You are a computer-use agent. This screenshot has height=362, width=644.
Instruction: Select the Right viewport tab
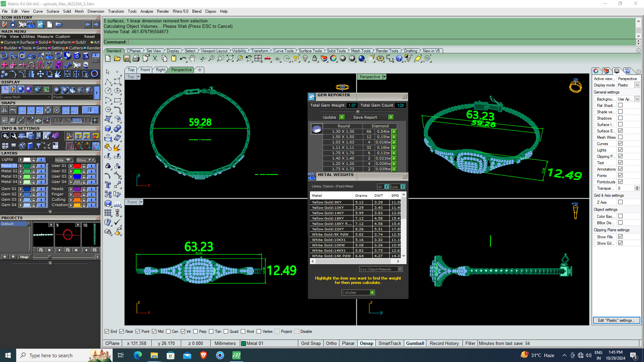pyautogui.click(x=160, y=70)
